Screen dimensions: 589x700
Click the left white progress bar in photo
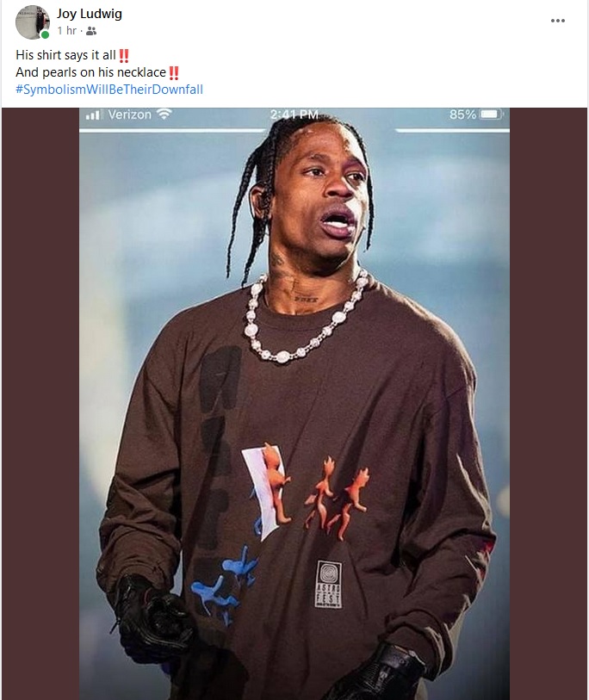click(x=172, y=130)
